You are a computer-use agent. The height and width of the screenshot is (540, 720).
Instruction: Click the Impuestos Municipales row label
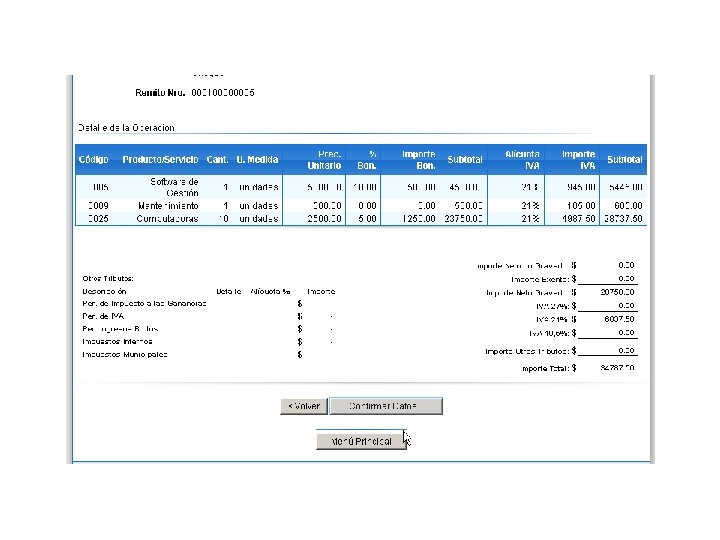[124, 354]
